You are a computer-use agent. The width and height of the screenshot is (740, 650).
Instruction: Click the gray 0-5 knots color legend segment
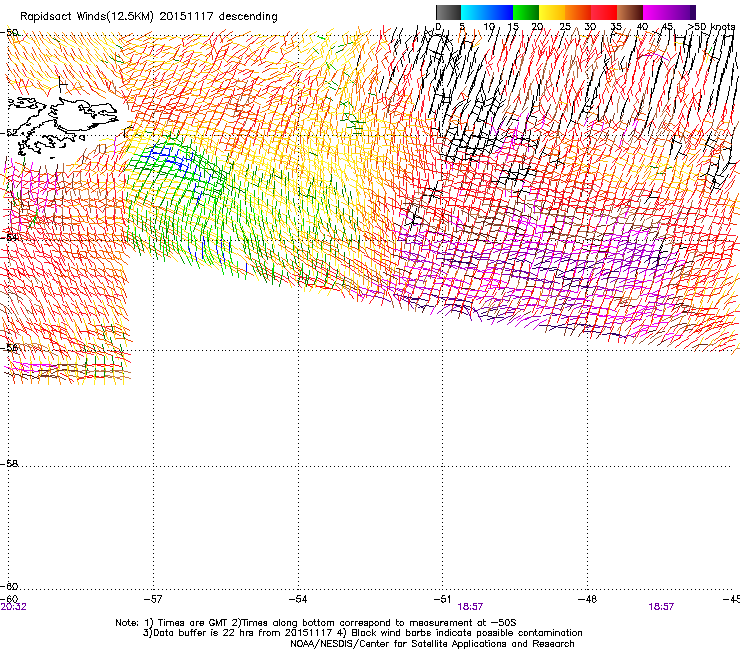pos(448,12)
